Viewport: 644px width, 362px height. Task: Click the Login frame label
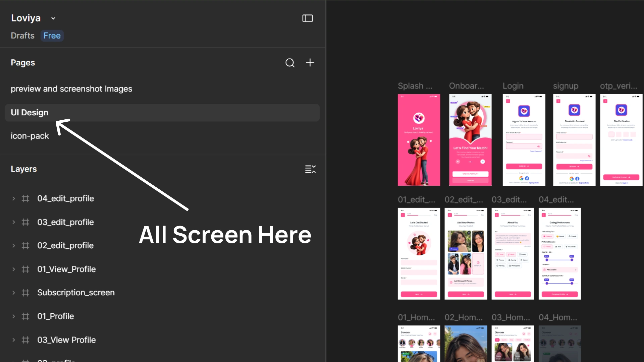513,86
